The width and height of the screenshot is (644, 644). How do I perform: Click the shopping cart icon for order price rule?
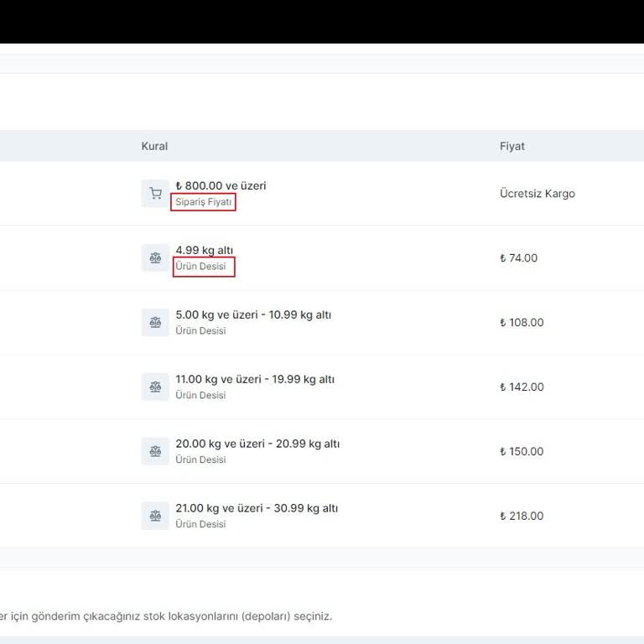pyautogui.click(x=155, y=194)
